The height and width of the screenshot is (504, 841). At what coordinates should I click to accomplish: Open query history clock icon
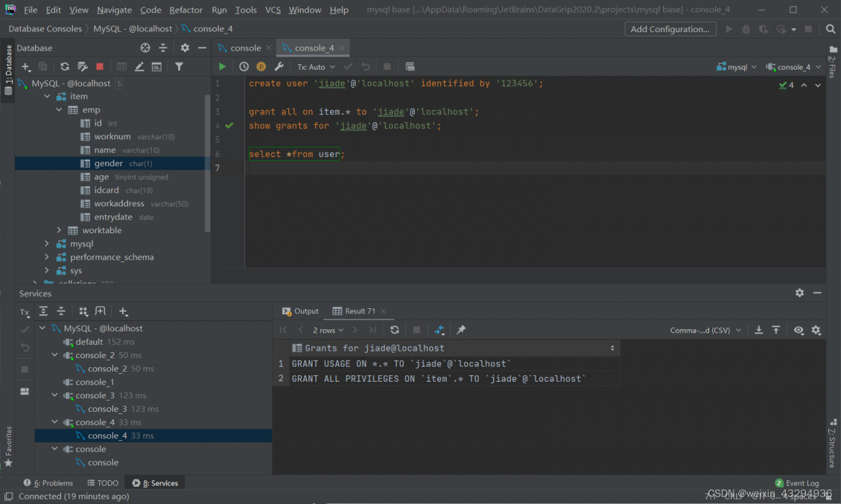pos(244,66)
